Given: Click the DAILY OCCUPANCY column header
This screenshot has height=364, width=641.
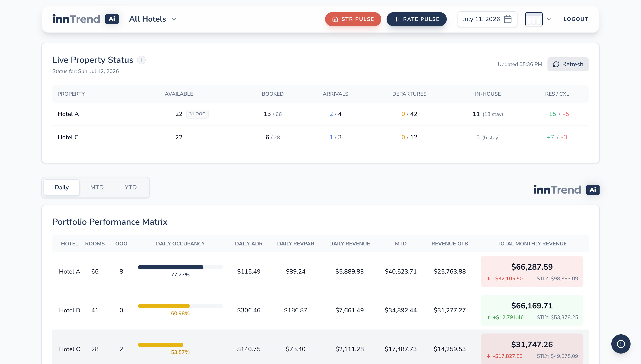Looking at the screenshot, I should click(180, 243).
